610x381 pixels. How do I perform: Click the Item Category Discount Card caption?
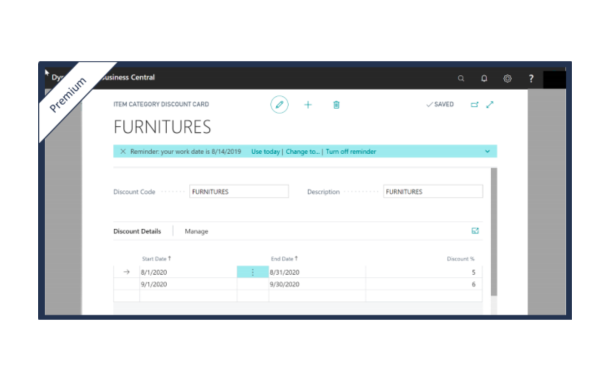(161, 104)
